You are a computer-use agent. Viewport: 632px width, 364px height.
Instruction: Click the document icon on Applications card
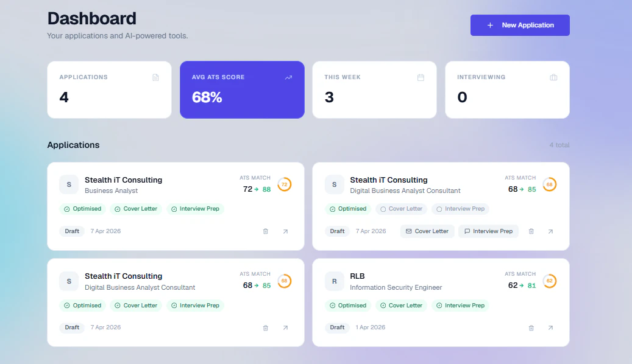pyautogui.click(x=155, y=77)
